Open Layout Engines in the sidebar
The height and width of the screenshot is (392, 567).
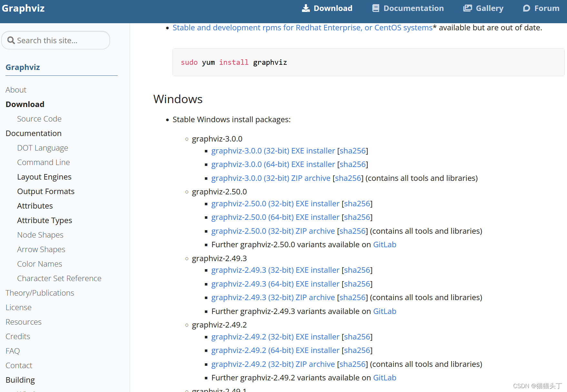tap(44, 177)
